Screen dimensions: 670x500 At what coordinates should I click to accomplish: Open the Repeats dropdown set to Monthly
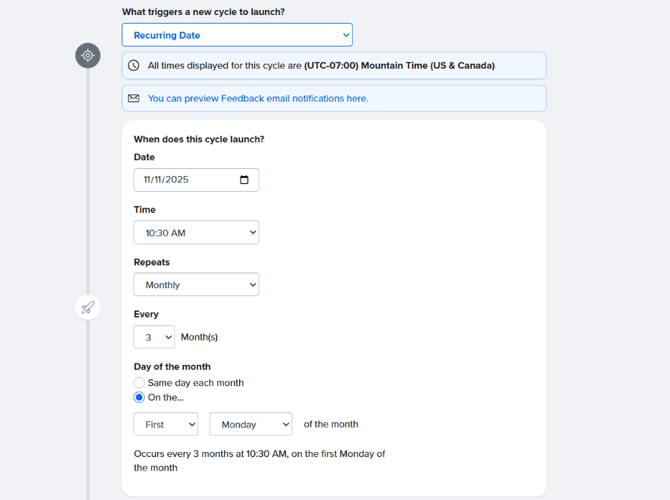pyautogui.click(x=196, y=285)
